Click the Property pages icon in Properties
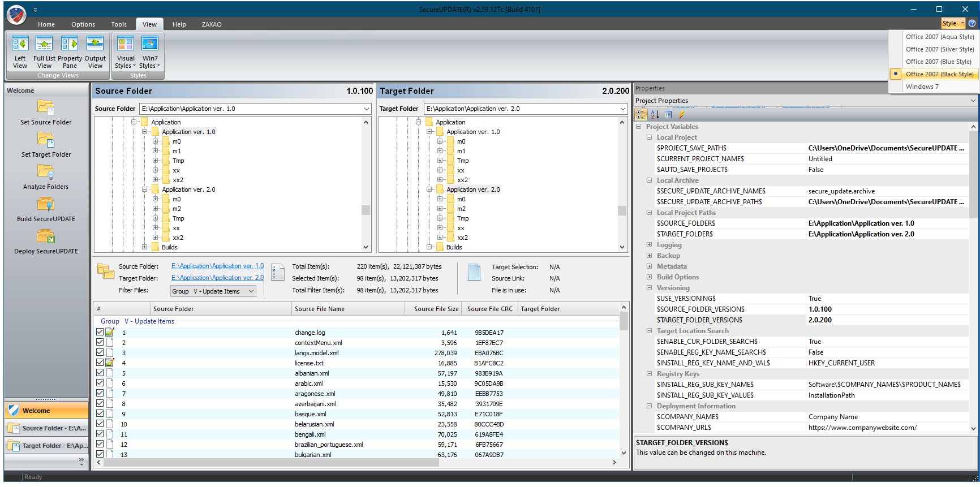 (x=668, y=114)
